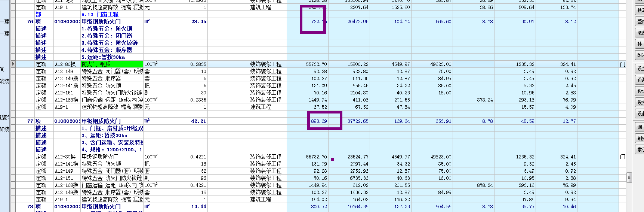Click the labor cost cell 104.74
Viewport: 644px width, 212px height.
coord(402,21)
